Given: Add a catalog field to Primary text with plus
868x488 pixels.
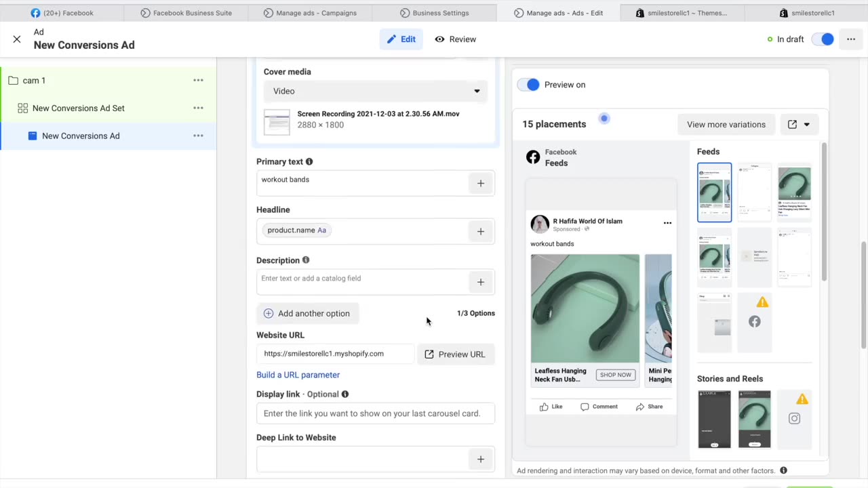Looking at the screenshot, I should (x=481, y=183).
